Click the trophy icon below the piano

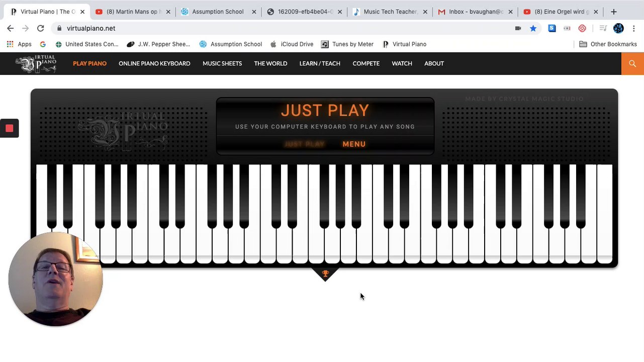click(x=325, y=274)
